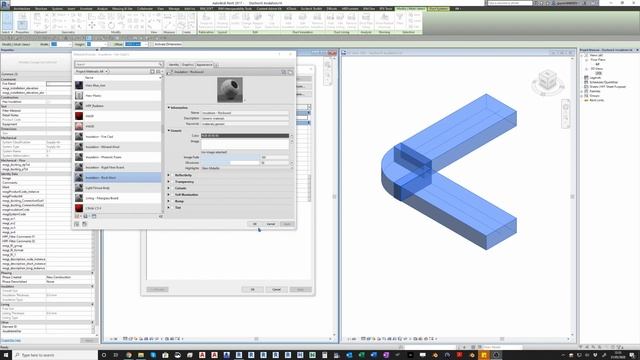
Task: Open Chrome from the taskbar
Action: point(129,355)
